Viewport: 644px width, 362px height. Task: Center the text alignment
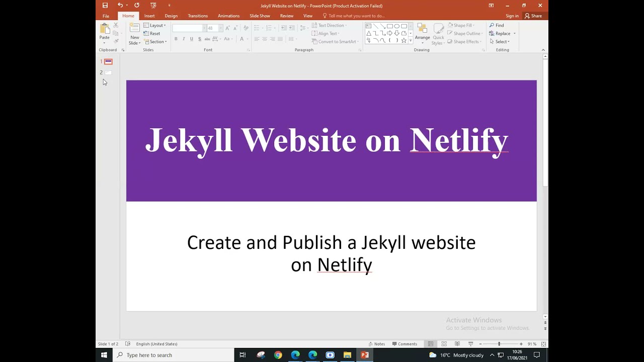[265, 39]
